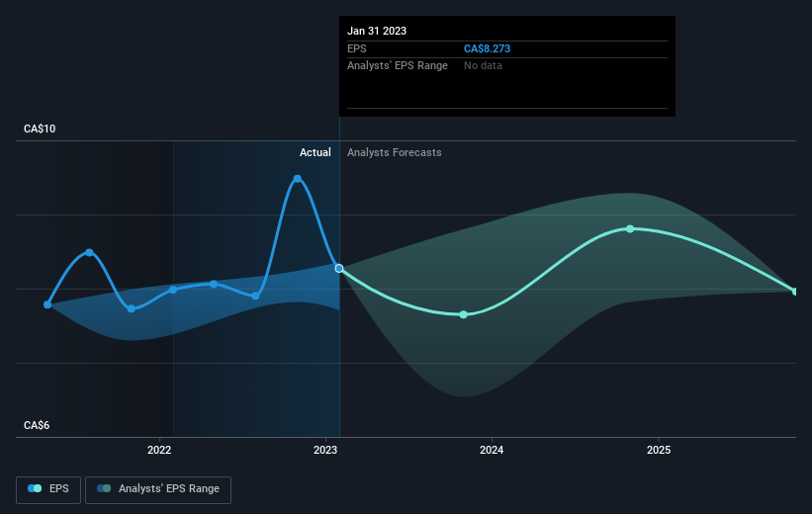Click the CA$6 y-axis label
The image size is (812, 514).
click(x=37, y=425)
